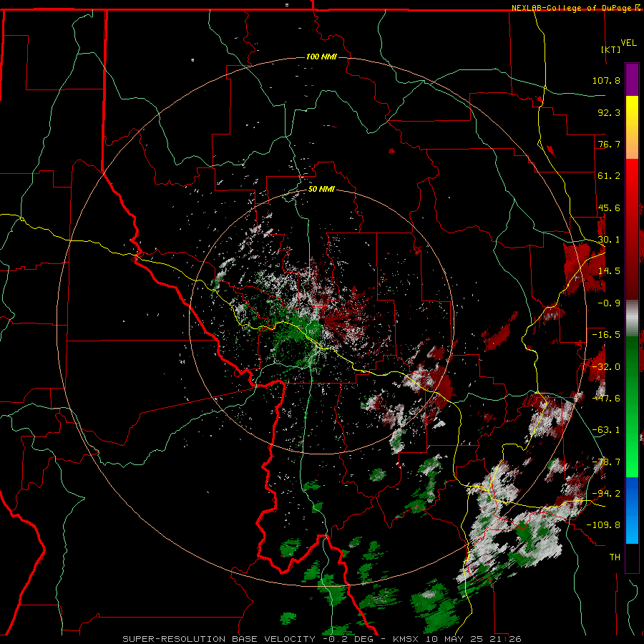Click the 100 NMI range ring label
The height and width of the screenshot is (644, 644).
[321, 57]
